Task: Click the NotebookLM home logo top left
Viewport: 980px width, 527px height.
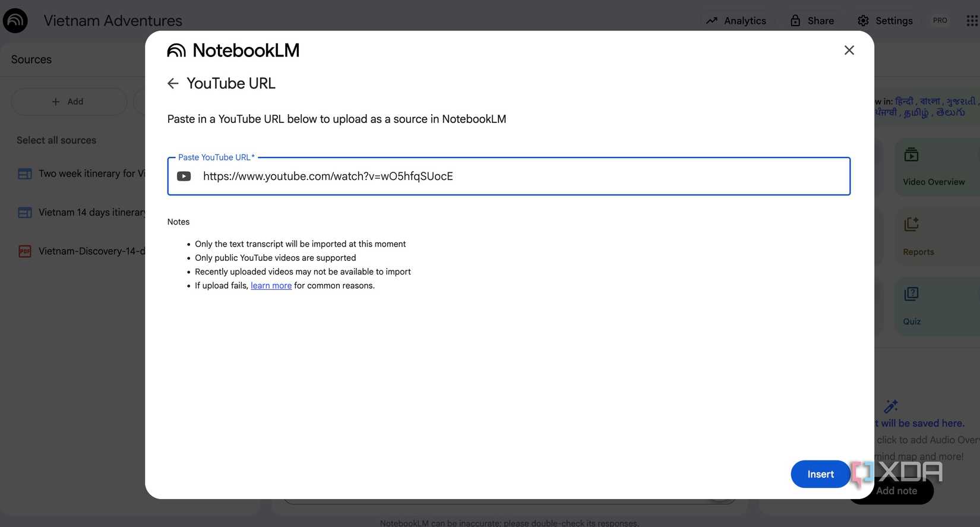Action: click(x=15, y=21)
